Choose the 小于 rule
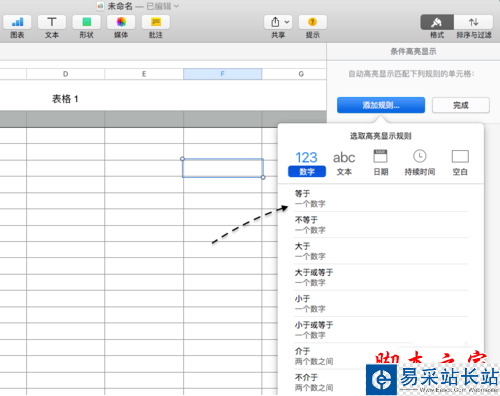This screenshot has width=500, height=396. (381, 304)
